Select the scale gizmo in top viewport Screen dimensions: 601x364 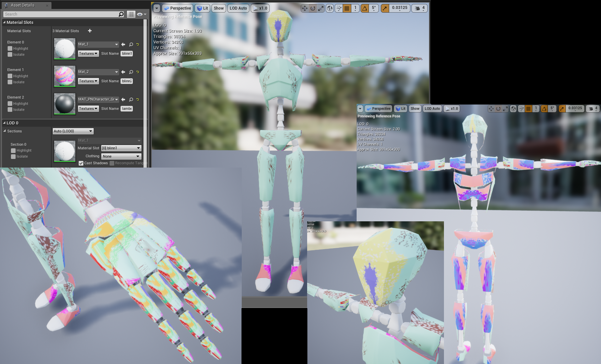point(320,8)
